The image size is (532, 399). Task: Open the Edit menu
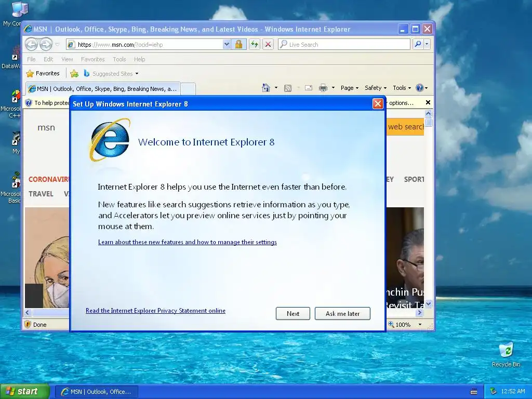point(48,59)
